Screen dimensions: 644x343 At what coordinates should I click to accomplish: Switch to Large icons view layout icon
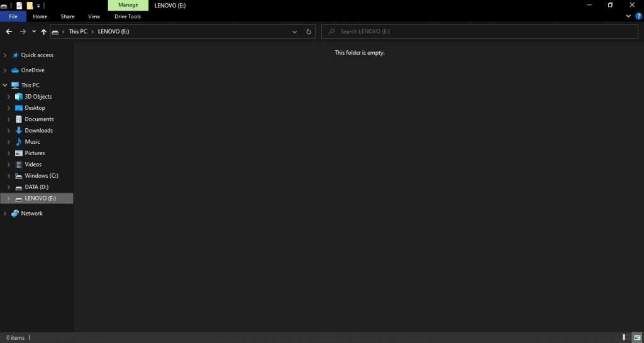tap(636, 337)
